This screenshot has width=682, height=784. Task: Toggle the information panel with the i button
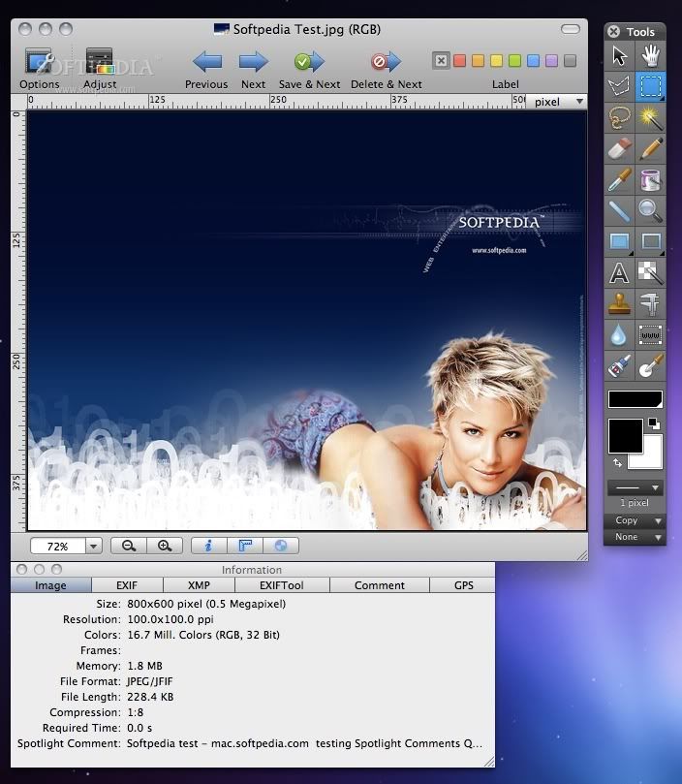(209, 546)
